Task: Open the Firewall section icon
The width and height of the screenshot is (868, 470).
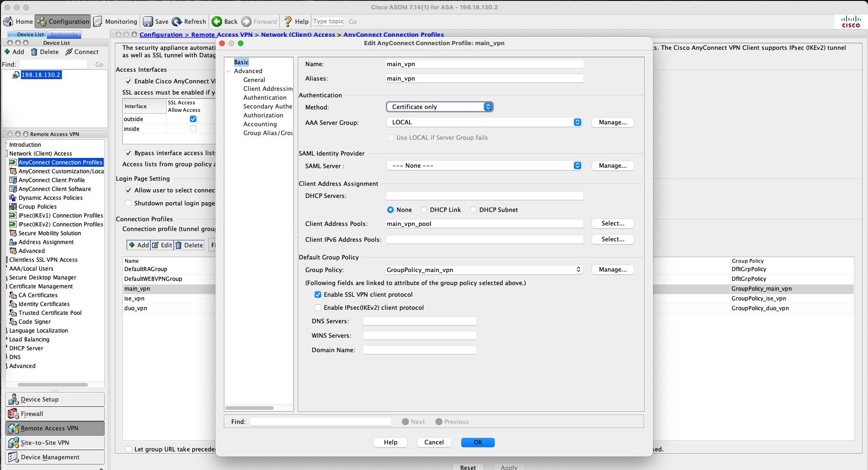Action: click(x=13, y=414)
